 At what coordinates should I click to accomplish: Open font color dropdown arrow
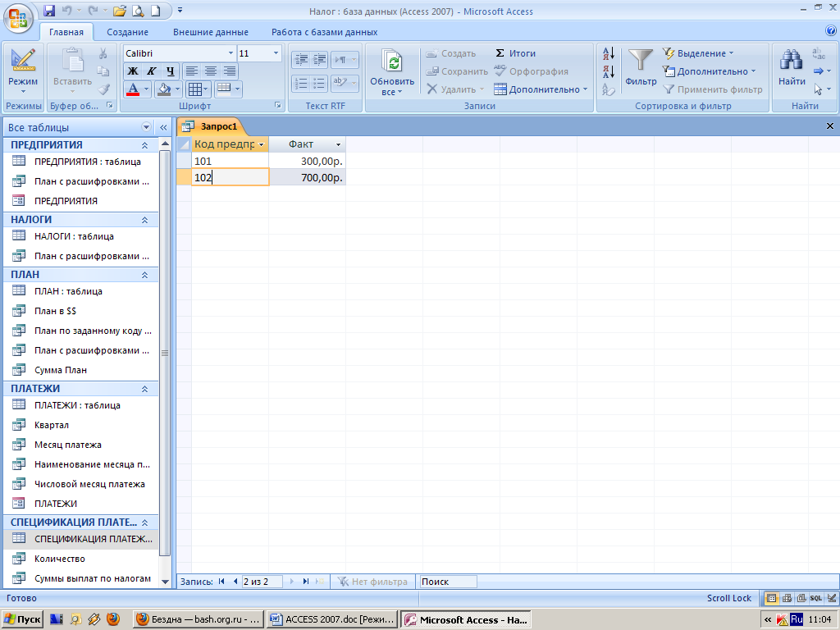(146, 89)
